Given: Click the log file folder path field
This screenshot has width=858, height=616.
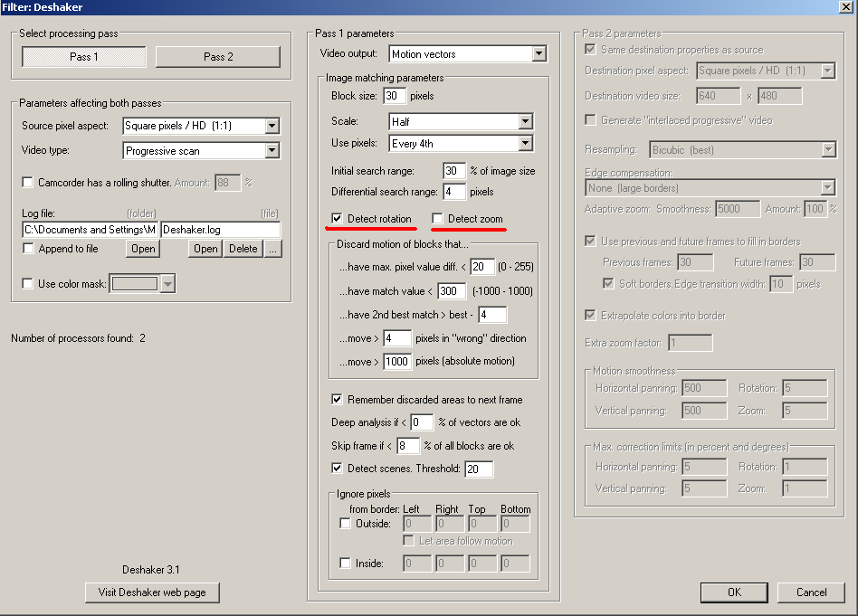Looking at the screenshot, I should 91,230.
